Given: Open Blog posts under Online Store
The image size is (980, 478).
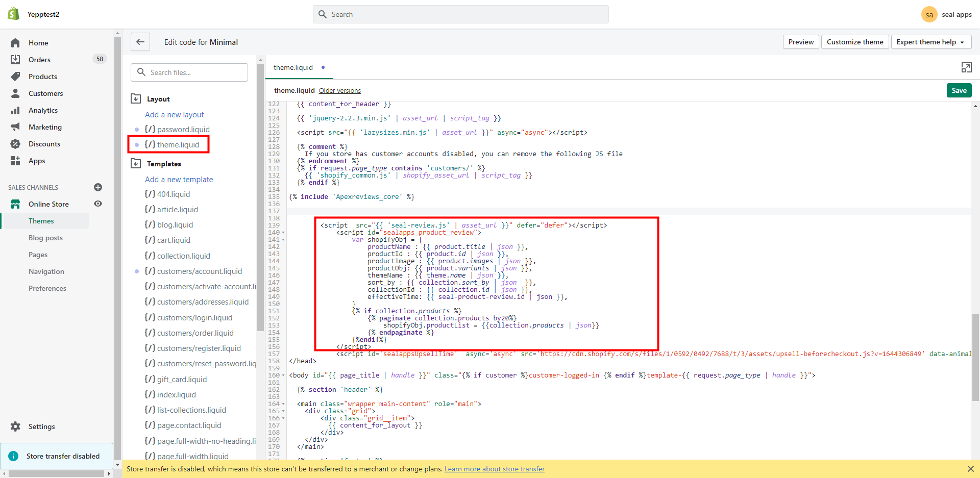Looking at the screenshot, I should [45, 238].
